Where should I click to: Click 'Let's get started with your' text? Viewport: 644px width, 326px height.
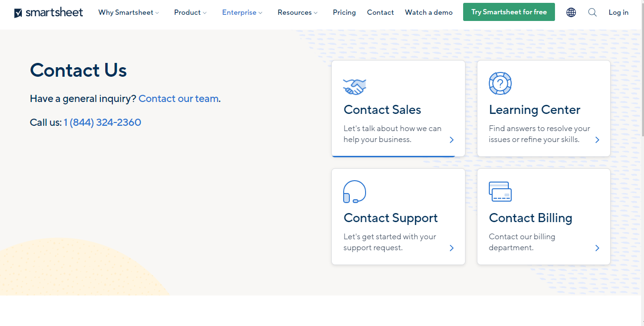click(390, 237)
